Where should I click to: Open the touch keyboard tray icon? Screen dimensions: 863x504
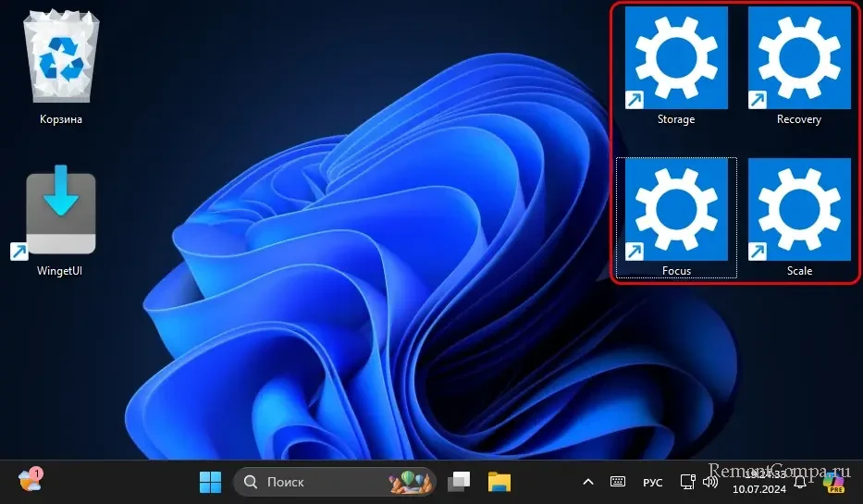click(x=618, y=482)
